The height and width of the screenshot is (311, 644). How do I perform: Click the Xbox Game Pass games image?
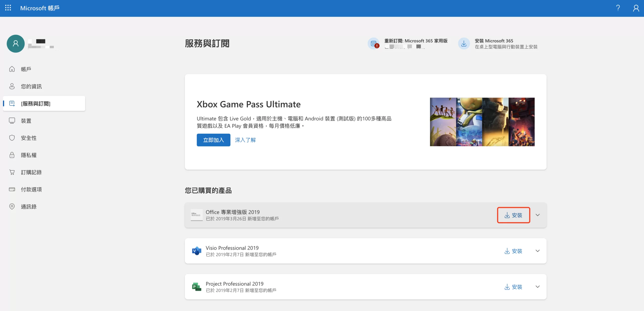[482, 122]
